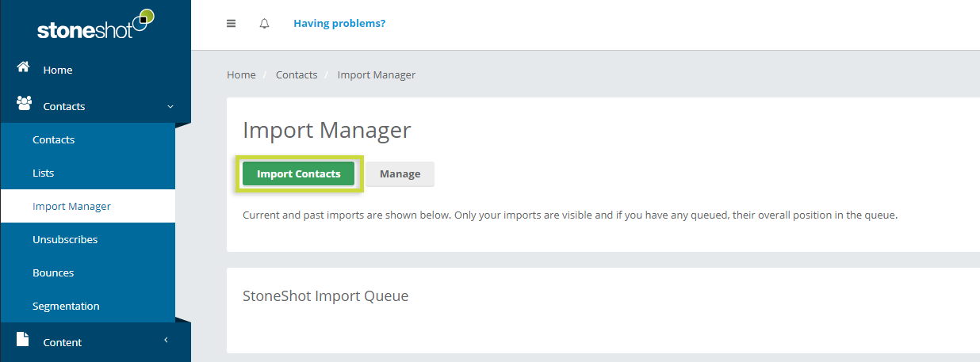This screenshot has width=980, height=362.
Task: Click the Contacts people icon in sidebar
Action: (x=24, y=104)
